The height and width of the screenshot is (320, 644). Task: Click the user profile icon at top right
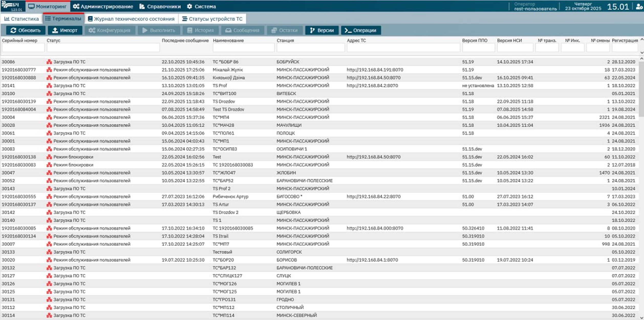pyautogui.click(x=639, y=7)
